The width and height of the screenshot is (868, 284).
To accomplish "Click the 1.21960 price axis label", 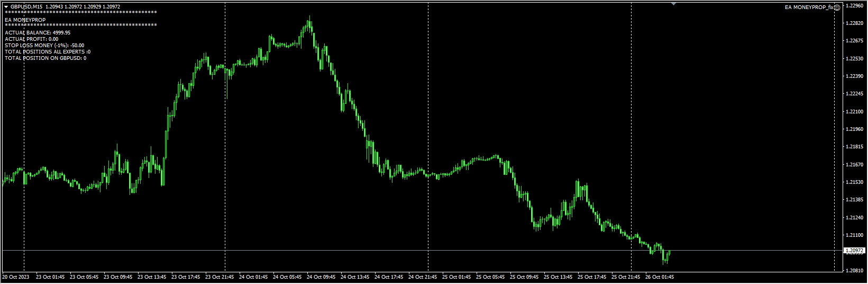I will click(855, 129).
